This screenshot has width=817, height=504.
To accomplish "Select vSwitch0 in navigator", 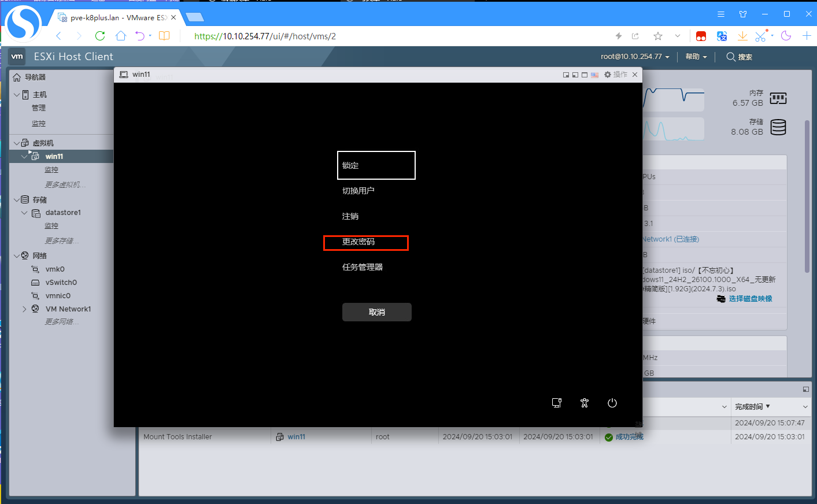I will point(61,283).
